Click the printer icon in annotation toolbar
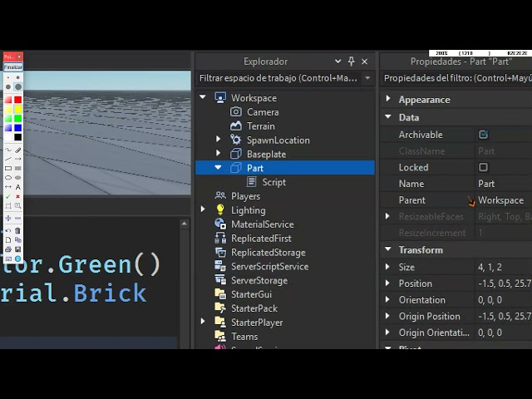 click(8, 249)
